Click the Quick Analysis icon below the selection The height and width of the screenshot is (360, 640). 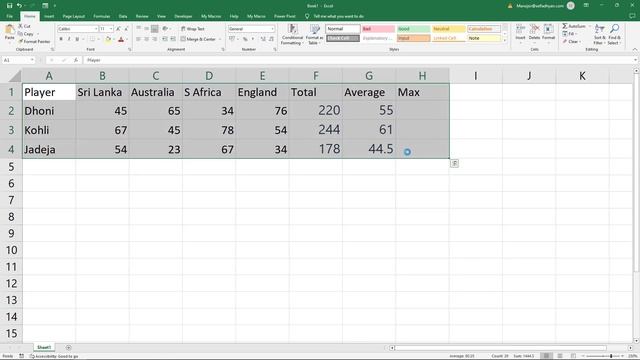coord(454,163)
